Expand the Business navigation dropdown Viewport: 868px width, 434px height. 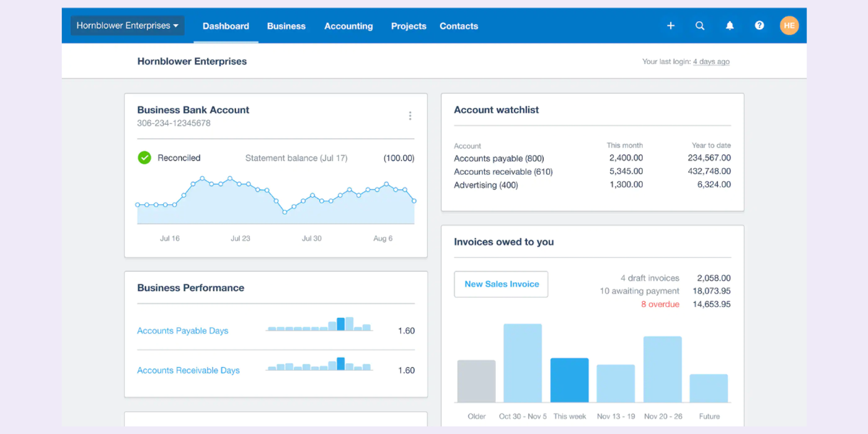click(x=286, y=25)
